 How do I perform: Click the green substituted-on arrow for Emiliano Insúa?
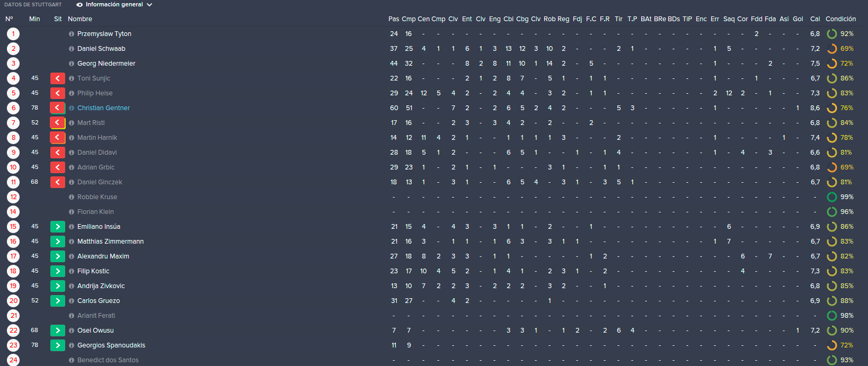click(58, 227)
